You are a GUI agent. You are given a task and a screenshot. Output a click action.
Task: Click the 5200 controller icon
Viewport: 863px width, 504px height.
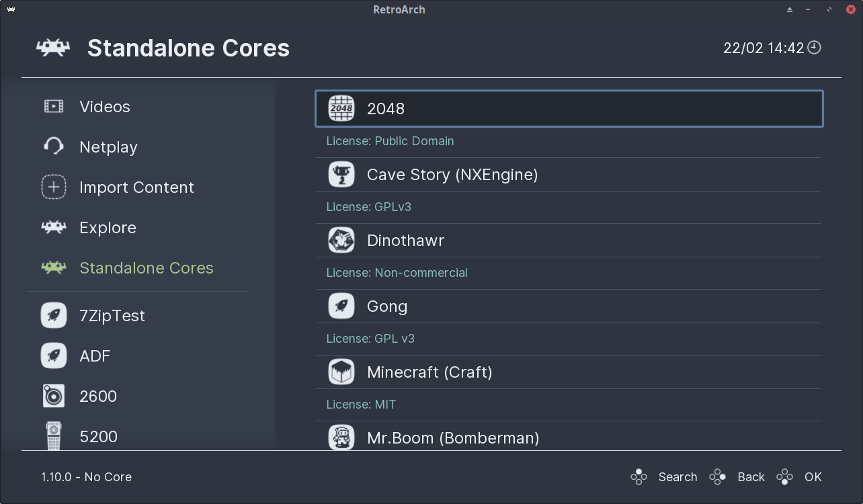pos(54,436)
